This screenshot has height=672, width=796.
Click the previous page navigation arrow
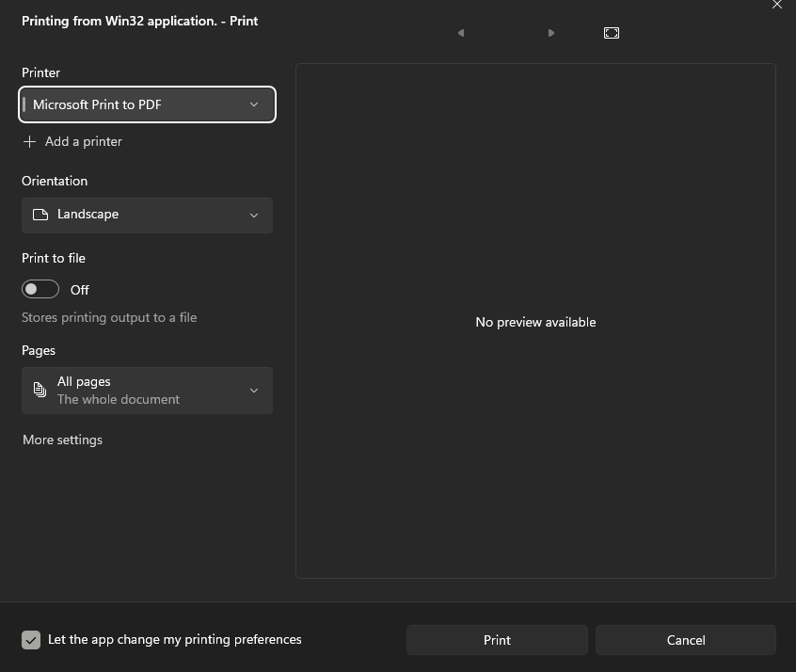click(x=460, y=32)
